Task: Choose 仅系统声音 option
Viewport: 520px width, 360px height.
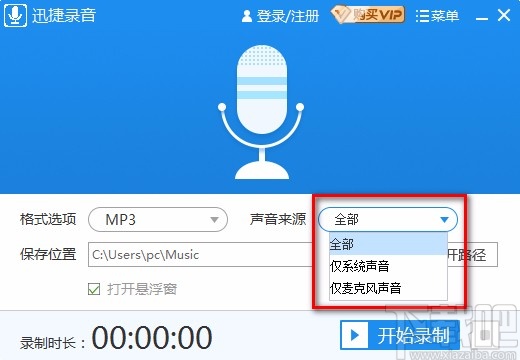Action: [x=388, y=266]
